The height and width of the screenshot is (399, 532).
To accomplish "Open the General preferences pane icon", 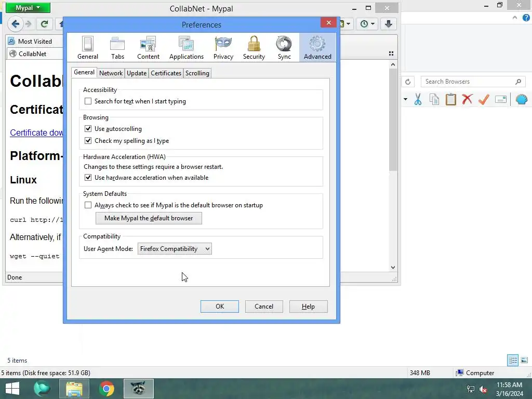I will [87, 48].
